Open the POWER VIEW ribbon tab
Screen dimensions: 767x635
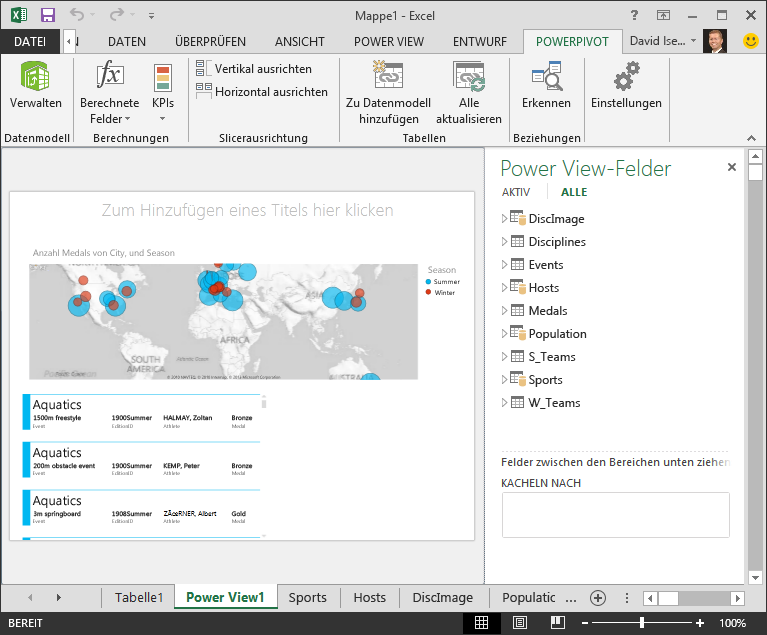tap(389, 42)
